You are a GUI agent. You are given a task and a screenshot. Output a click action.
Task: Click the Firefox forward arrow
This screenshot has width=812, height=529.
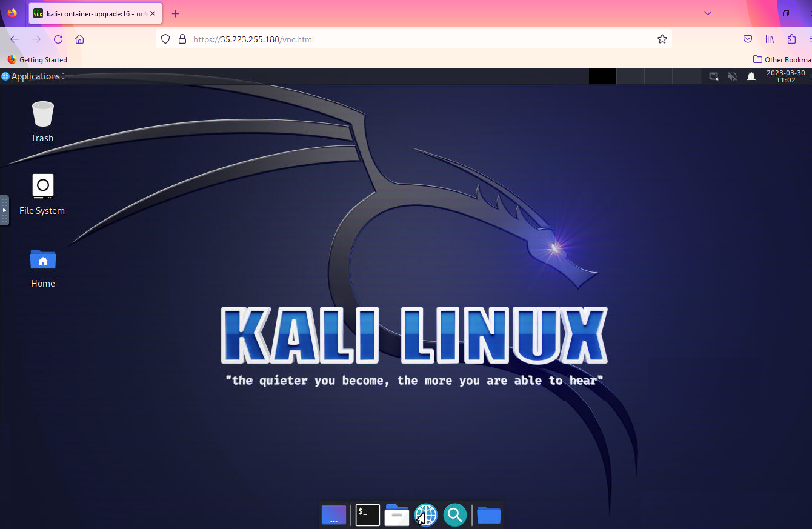[36, 39]
